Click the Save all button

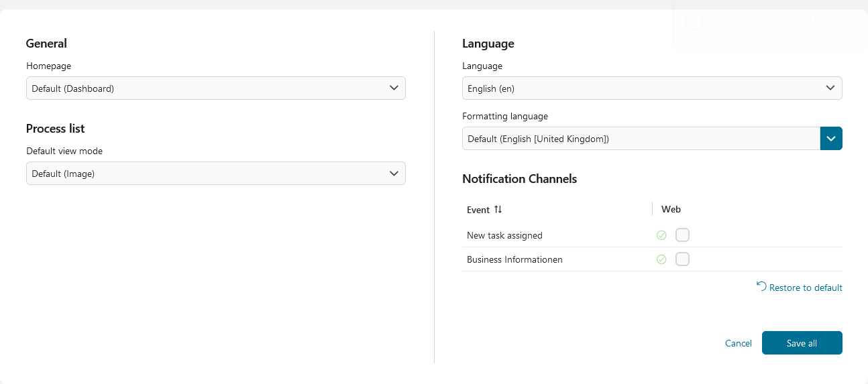[802, 343]
